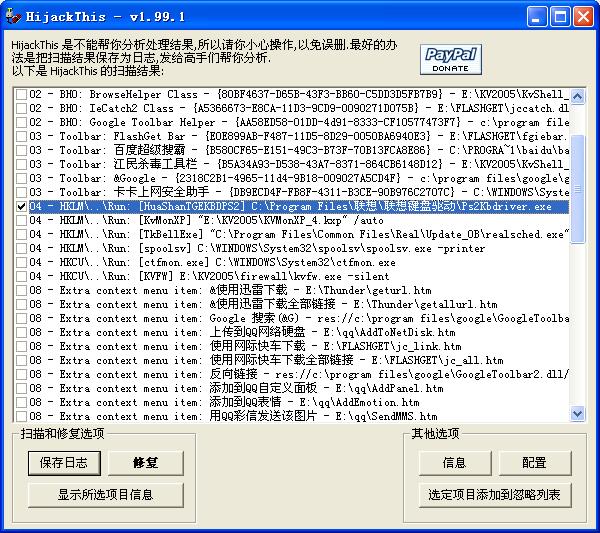Screen dimensions: 600x533
Task: Check the 江民杀毒工具栏 toolbar entry
Action: 21,164
